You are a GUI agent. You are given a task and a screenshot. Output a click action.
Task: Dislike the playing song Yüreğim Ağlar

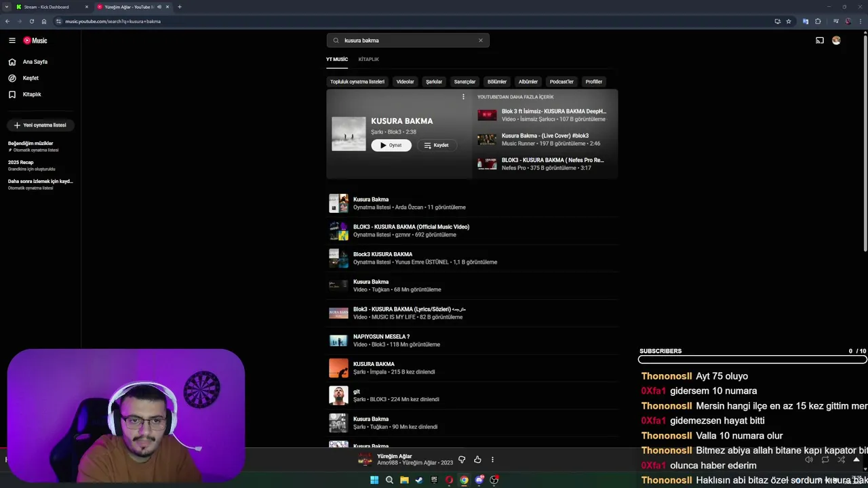click(462, 460)
